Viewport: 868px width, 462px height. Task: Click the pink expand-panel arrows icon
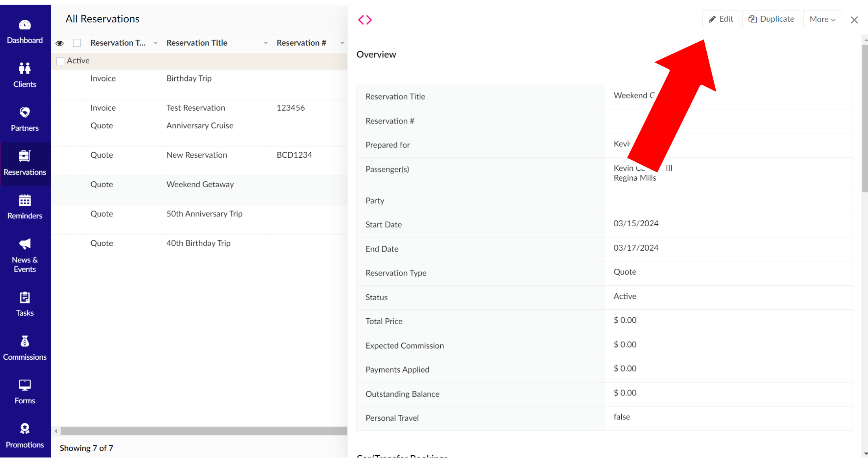(365, 20)
